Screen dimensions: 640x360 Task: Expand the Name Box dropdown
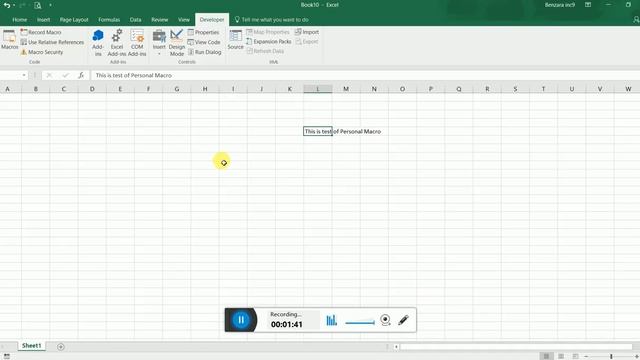coord(24,75)
